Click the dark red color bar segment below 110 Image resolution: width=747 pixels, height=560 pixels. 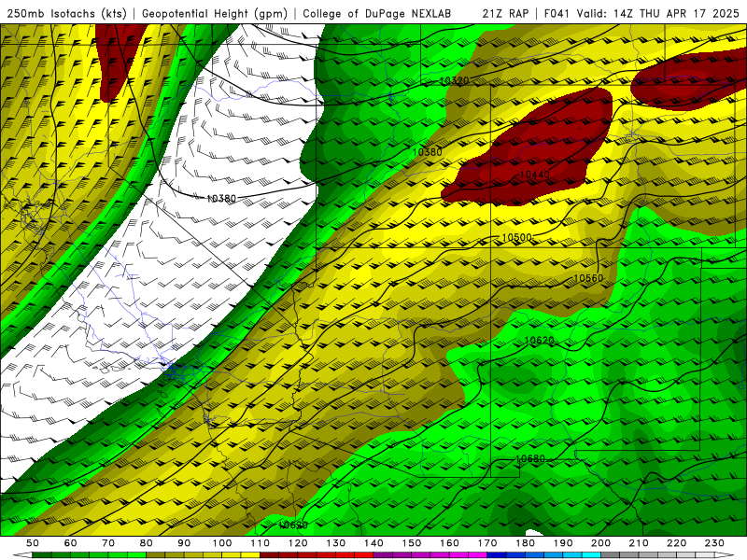[270, 555]
